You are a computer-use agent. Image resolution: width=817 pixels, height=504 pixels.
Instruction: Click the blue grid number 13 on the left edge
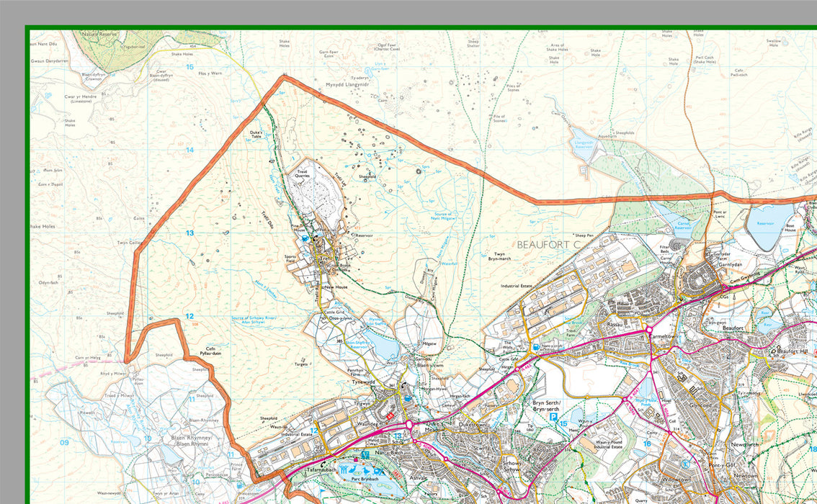pos(189,233)
